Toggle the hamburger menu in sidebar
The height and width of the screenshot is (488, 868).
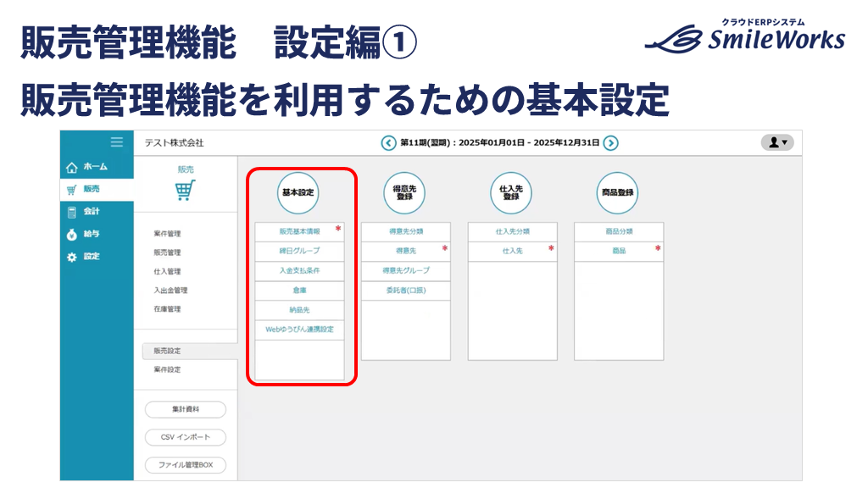(x=117, y=142)
